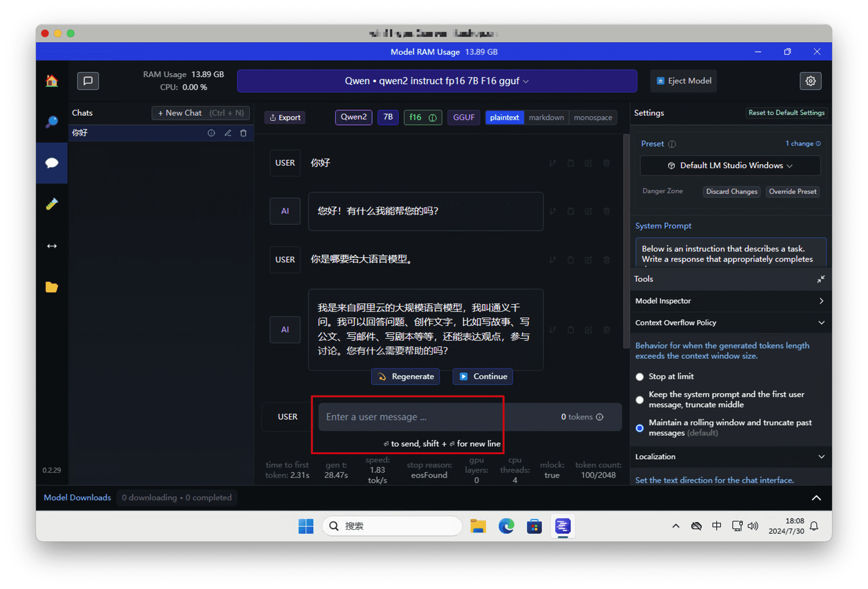Open the model Search magnifier tab
Screen dimensions: 868x589
52,122
